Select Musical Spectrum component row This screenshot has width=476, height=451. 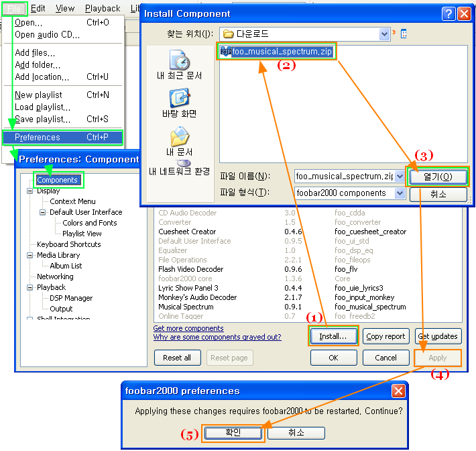coord(308,307)
